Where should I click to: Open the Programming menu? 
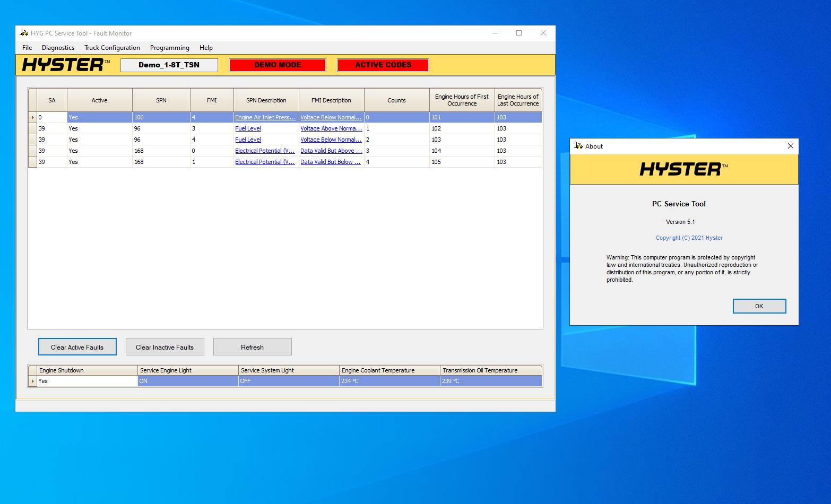pos(169,47)
